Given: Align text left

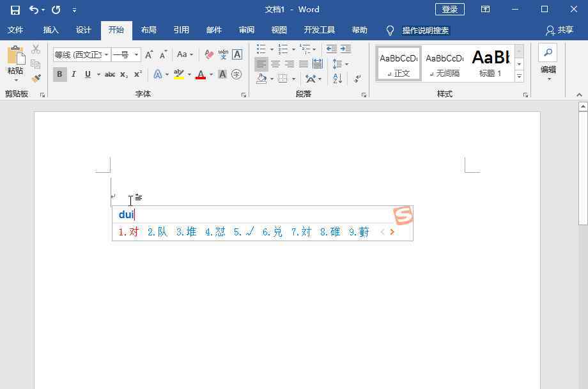Looking at the screenshot, I should (261, 64).
